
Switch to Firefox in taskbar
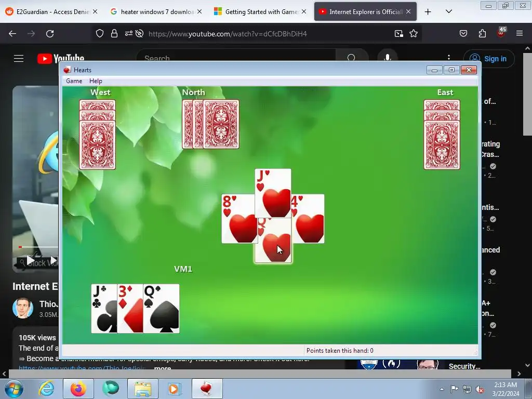[78, 389]
